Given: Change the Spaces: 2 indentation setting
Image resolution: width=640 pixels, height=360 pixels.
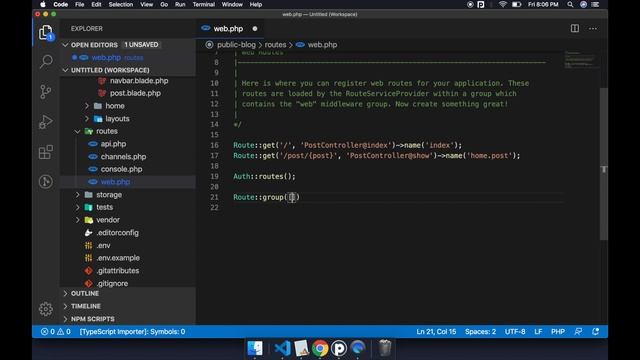Looking at the screenshot, I should (480, 331).
